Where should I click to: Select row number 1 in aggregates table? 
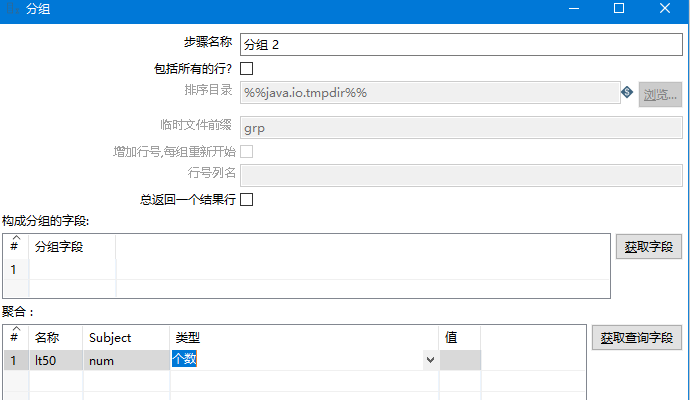[x=16, y=360]
